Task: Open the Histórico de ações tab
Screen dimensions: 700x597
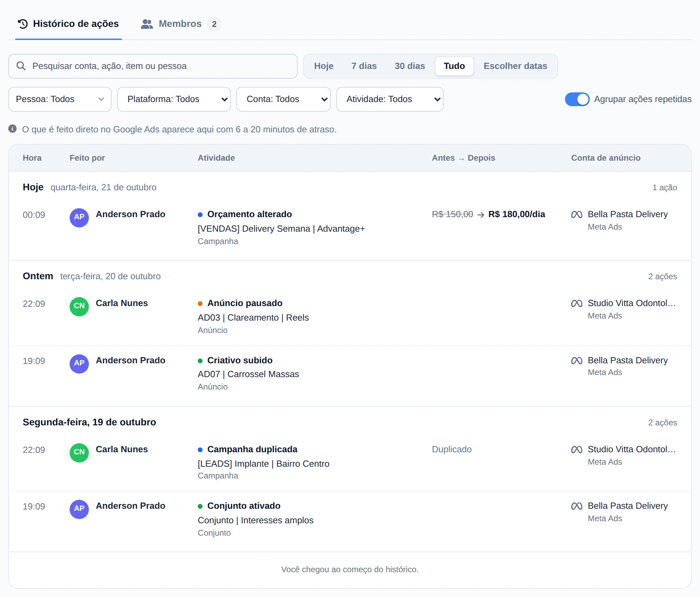Action: pos(68,24)
